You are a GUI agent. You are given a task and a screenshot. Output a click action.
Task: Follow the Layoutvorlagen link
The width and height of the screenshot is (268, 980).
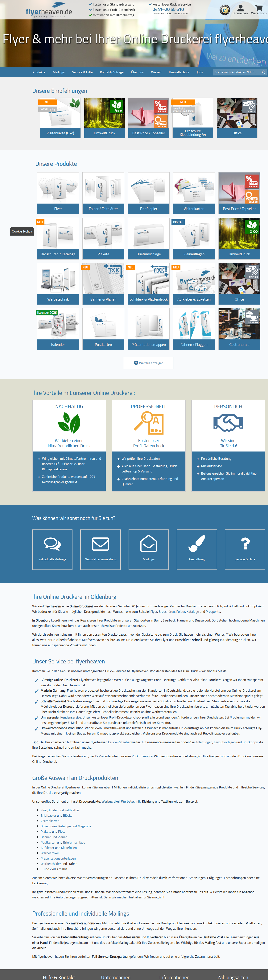pyautogui.click(x=224, y=742)
